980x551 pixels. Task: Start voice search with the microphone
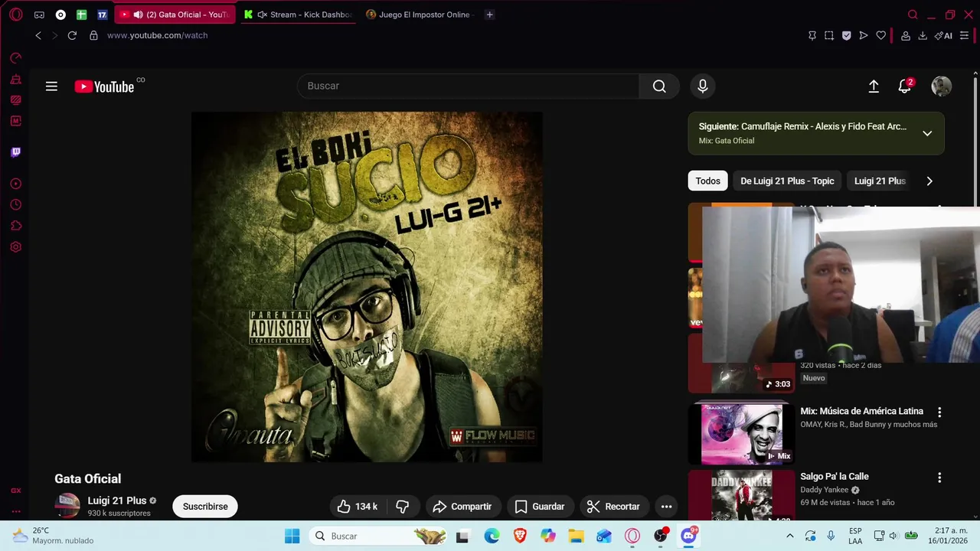coord(703,86)
